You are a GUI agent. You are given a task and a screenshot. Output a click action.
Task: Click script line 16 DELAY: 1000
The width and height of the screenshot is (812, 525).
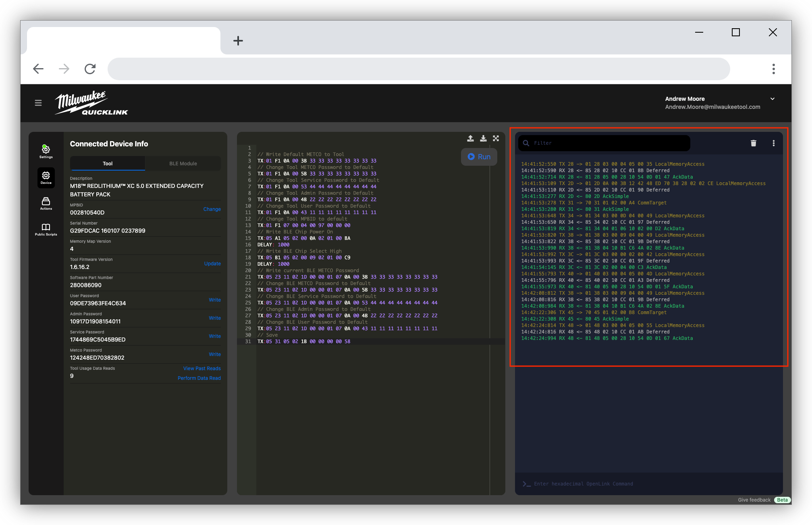[x=273, y=245]
